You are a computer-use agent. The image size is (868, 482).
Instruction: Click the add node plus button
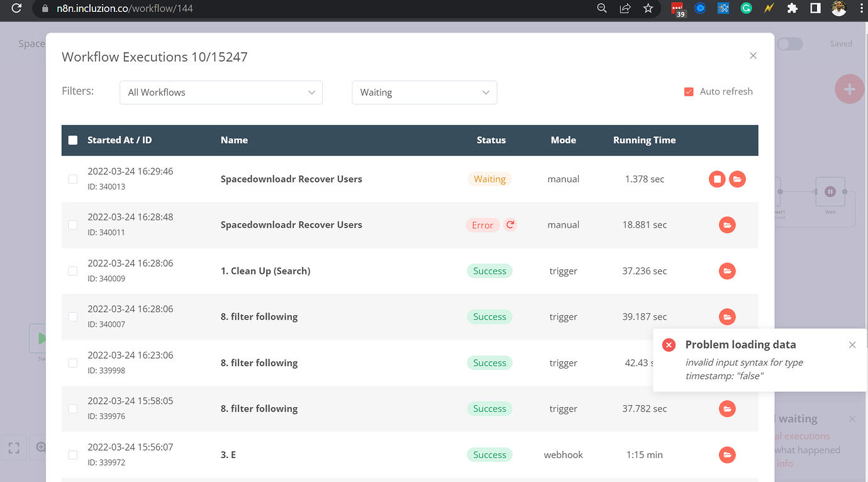click(849, 89)
